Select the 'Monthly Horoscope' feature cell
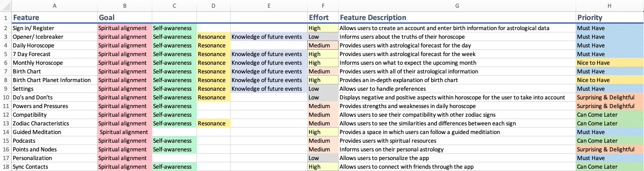 (54, 63)
